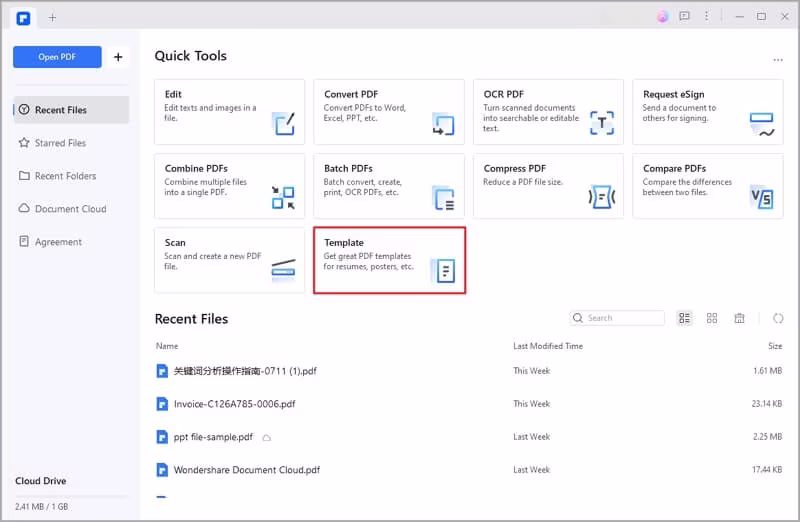
Task: Click the Compress PDF tool card
Action: (548, 186)
